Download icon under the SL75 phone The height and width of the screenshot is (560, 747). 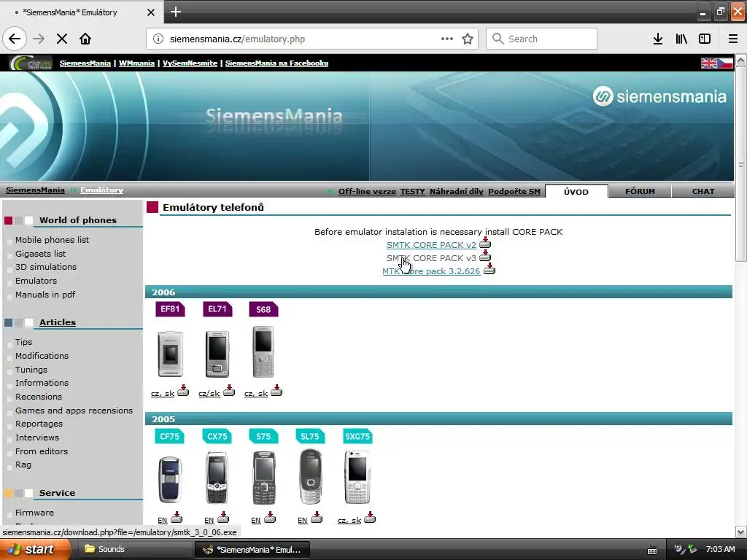click(317, 518)
